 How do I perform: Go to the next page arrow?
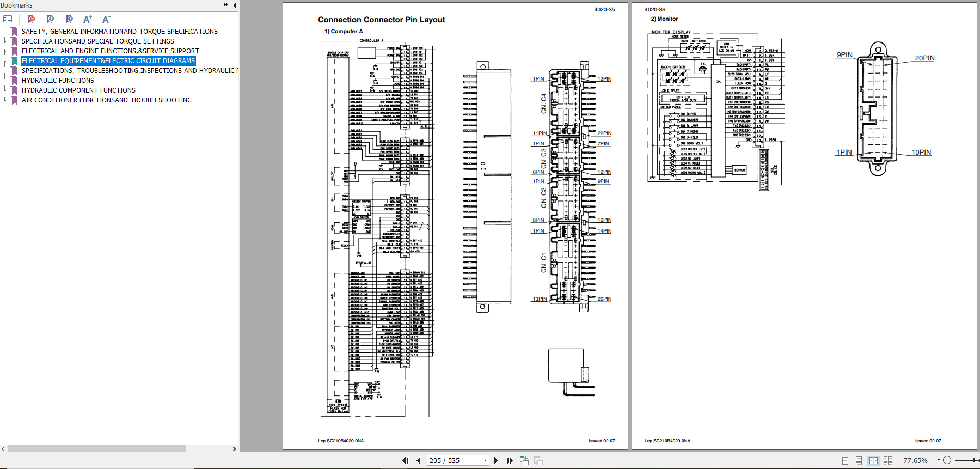496,460
